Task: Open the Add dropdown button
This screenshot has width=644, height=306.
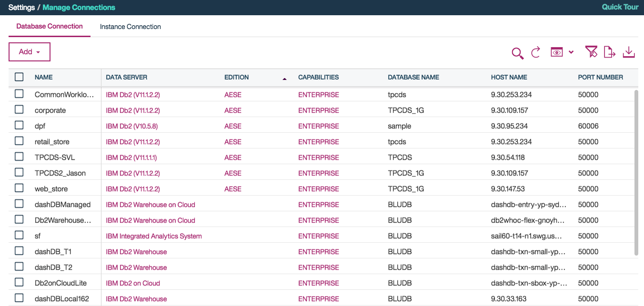Action: coord(30,52)
